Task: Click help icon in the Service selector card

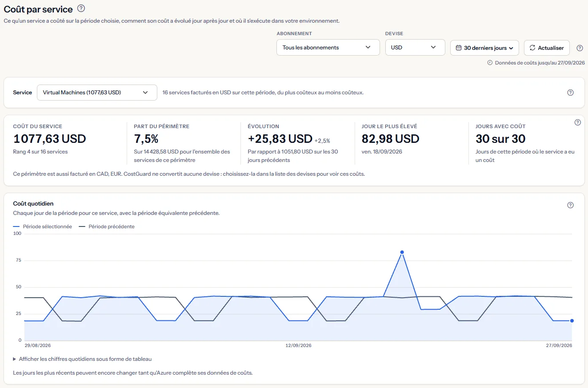Action: coord(571,93)
